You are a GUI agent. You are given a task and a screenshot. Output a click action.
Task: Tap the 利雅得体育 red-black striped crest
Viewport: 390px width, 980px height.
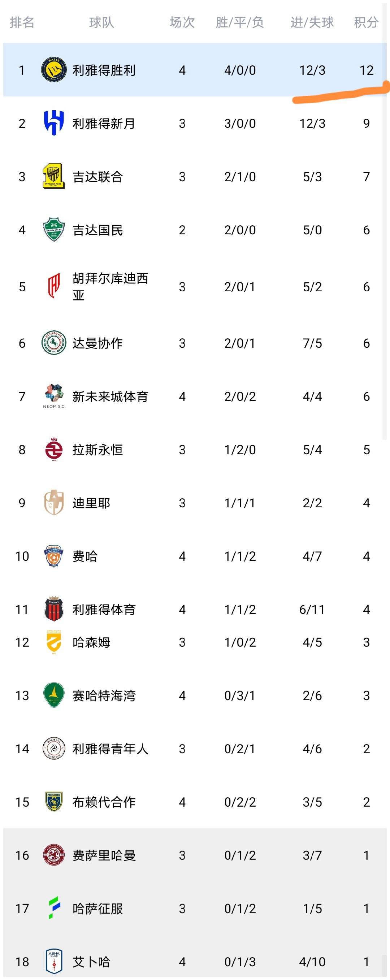point(54,610)
